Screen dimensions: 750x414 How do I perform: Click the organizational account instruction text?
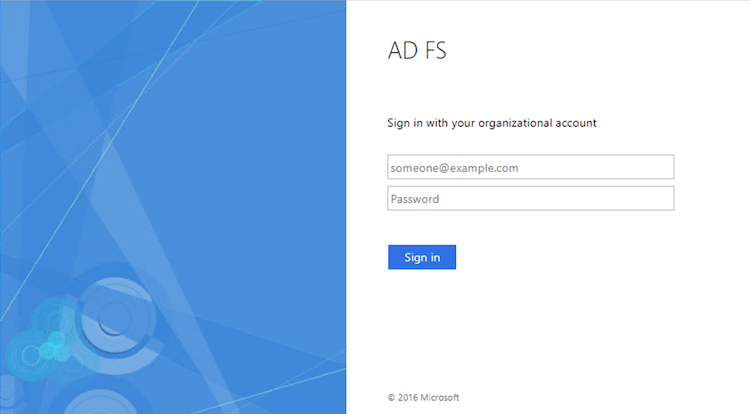click(491, 123)
